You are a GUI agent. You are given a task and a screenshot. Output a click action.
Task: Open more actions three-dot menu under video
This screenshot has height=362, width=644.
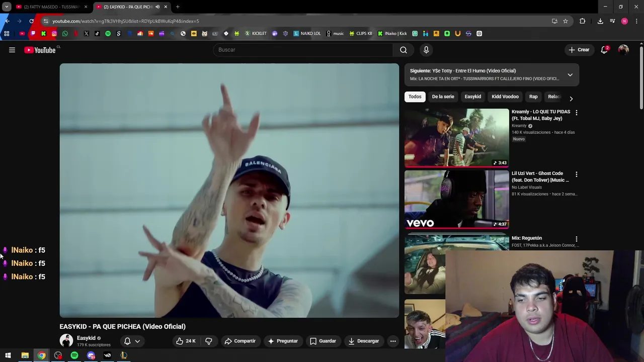393,341
